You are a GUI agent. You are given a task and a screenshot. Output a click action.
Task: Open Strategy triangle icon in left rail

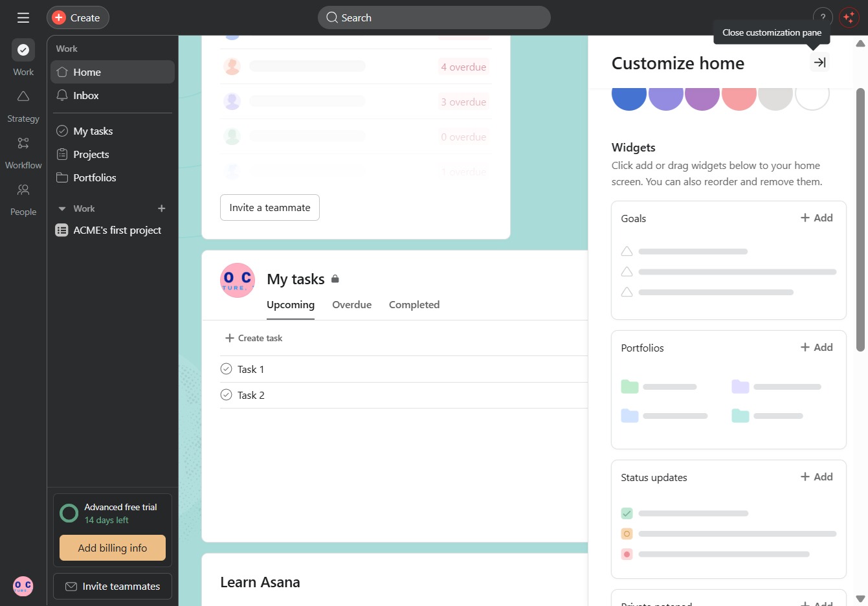click(23, 96)
